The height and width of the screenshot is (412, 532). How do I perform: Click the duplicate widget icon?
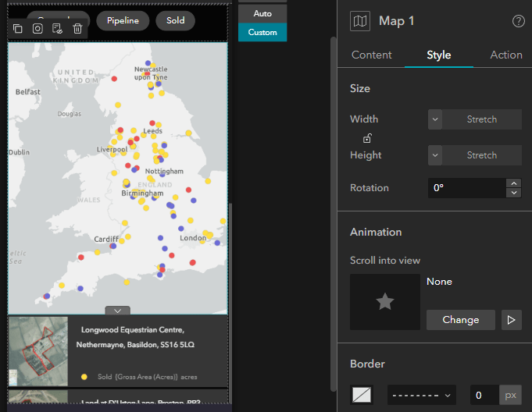point(17,29)
